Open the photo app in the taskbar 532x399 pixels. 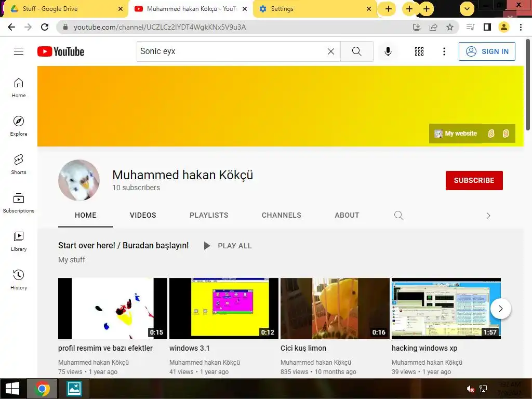point(74,389)
